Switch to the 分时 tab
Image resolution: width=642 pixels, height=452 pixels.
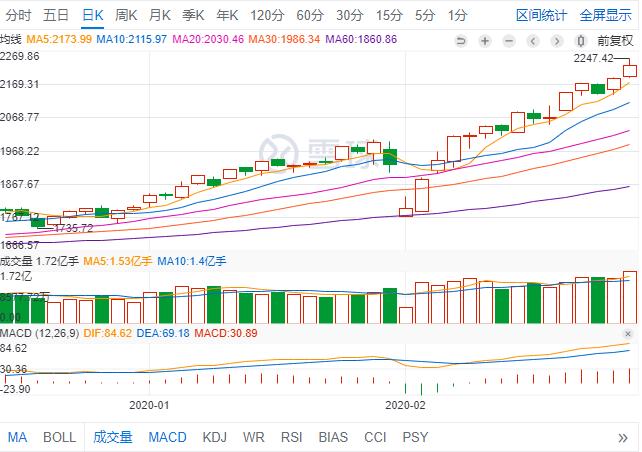(18, 16)
